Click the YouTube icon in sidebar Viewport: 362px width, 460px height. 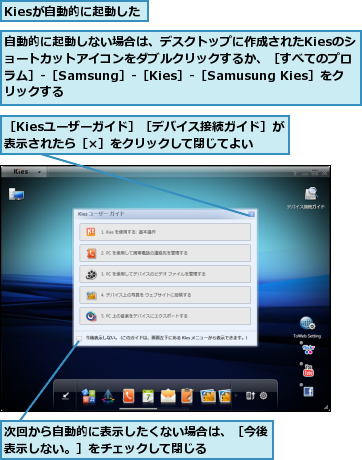click(x=308, y=370)
